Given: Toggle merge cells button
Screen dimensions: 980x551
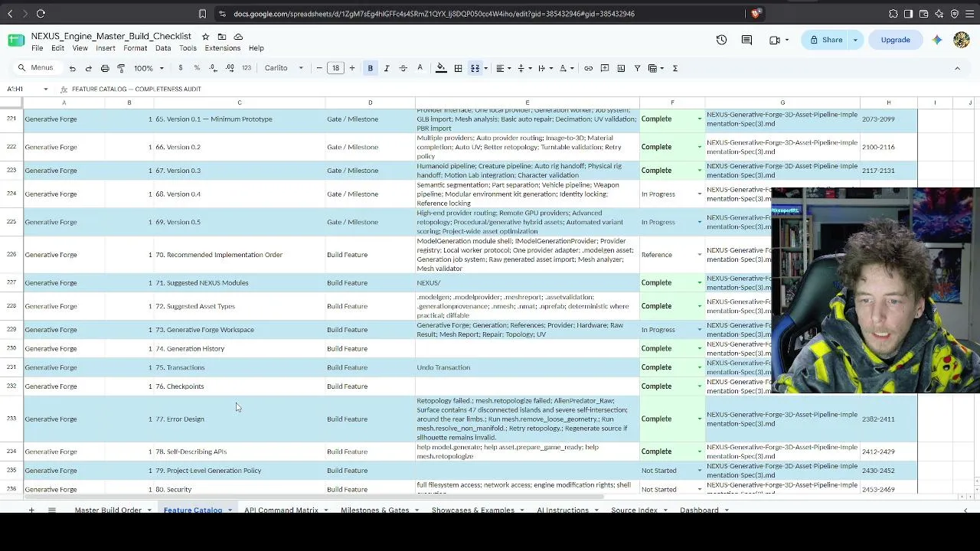Looking at the screenshot, I should (x=475, y=68).
